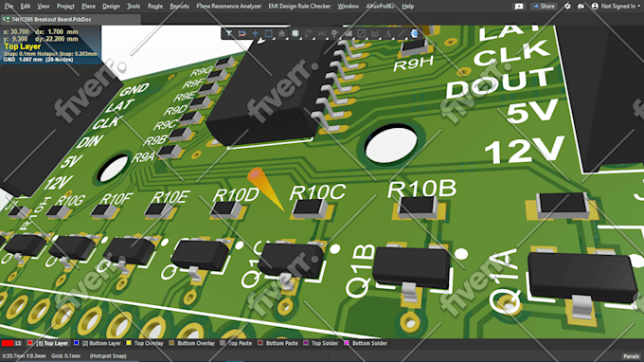Image resolution: width=644 pixels, height=362 pixels.
Task: Click the blue 3D body icon in the active bar
Action: 414,34
